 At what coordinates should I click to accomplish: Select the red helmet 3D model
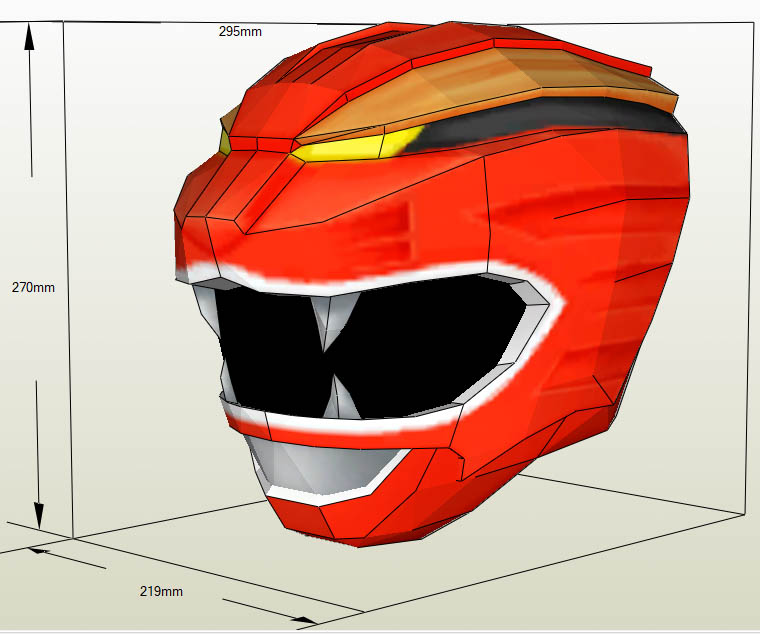point(431,284)
